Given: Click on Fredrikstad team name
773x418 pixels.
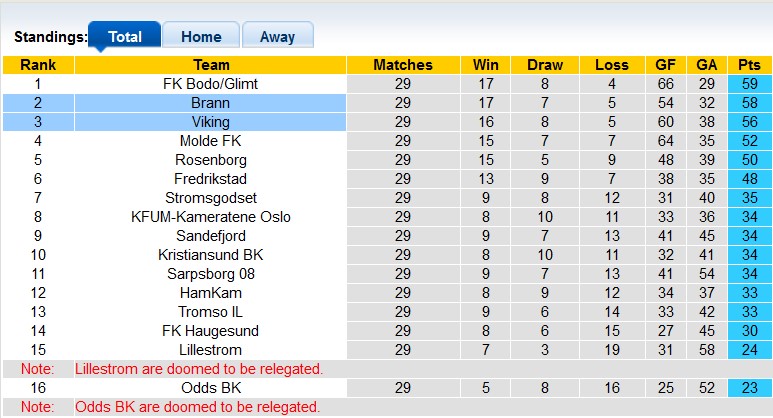Looking at the screenshot, I should [210, 179].
